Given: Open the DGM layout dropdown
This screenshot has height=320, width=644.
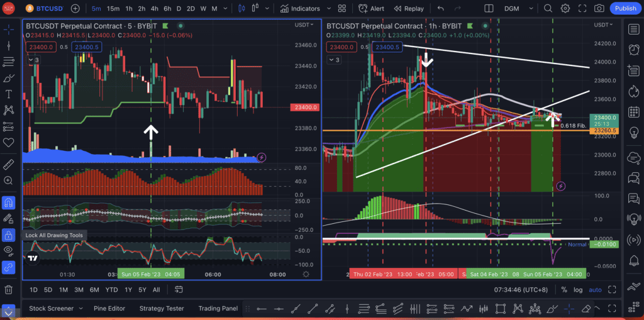Looking at the screenshot, I should (531, 8).
